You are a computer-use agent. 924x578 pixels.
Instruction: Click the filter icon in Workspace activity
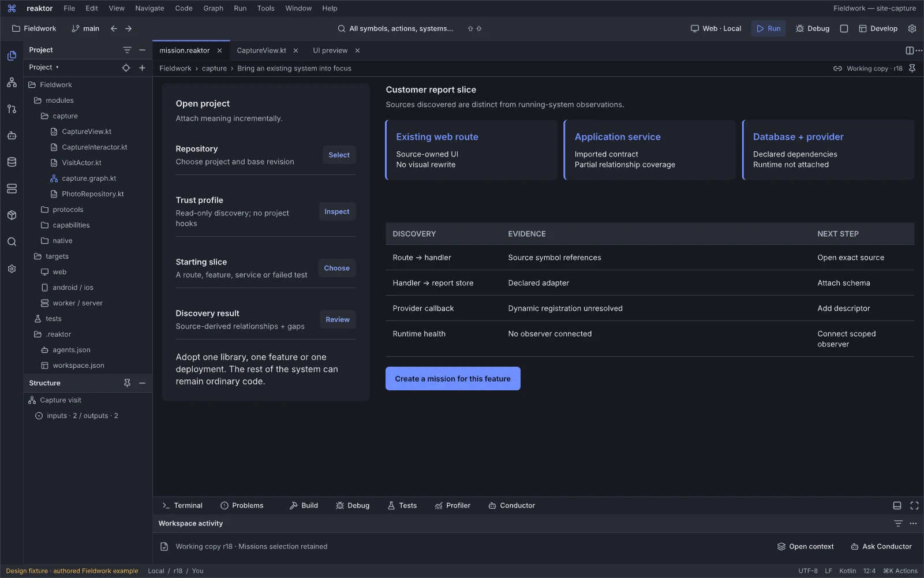[898, 523]
